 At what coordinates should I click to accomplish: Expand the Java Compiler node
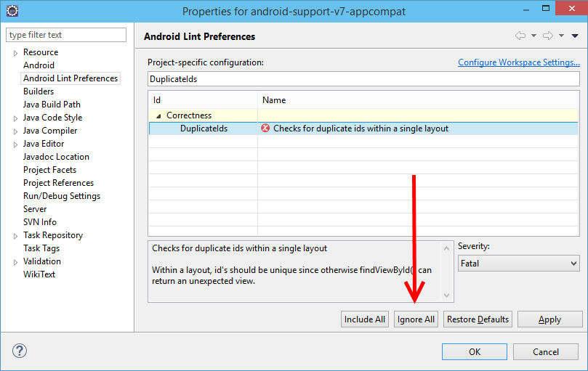15,131
